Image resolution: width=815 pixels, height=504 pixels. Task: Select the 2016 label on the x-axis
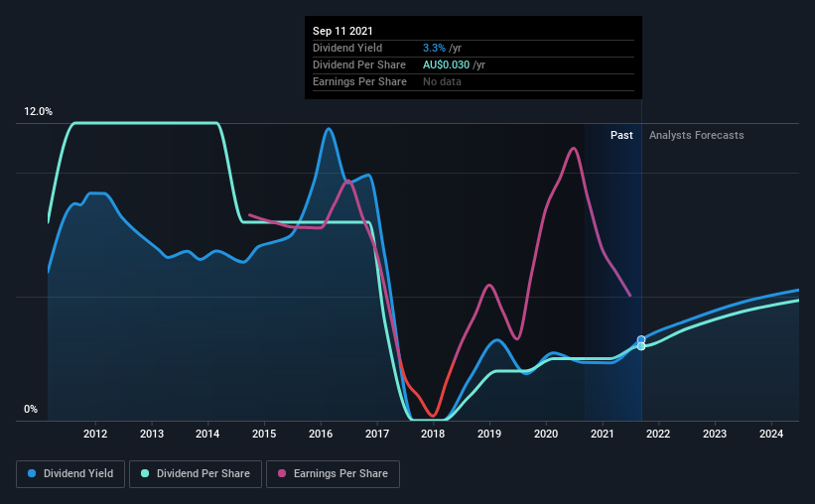(321, 434)
